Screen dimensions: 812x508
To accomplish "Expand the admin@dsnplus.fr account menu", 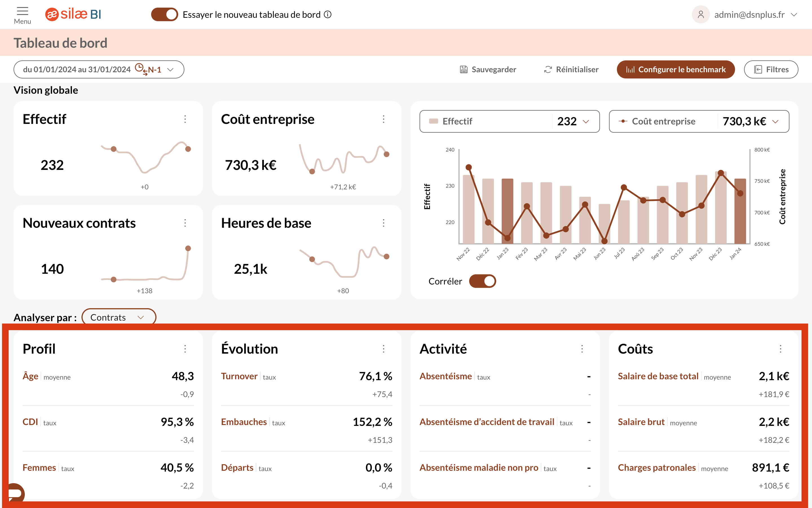I will click(794, 14).
